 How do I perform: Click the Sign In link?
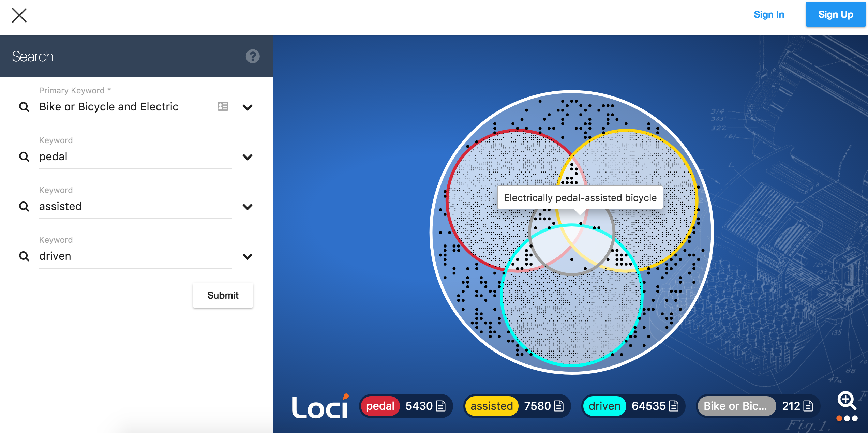[768, 14]
